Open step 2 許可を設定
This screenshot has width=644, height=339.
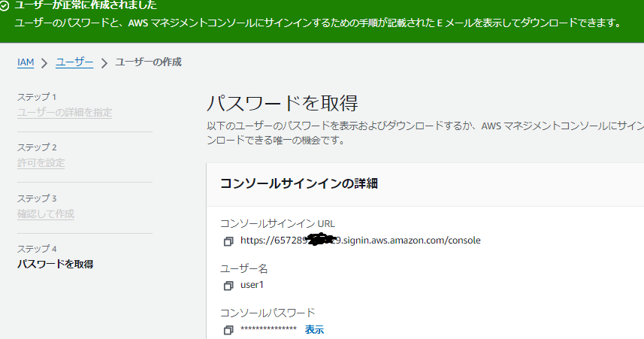[x=41, y=163]
